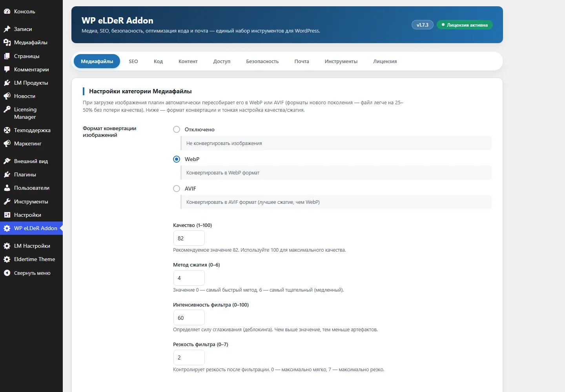The height and width of the screenshot is (392, 565).
Task: Click the Консоль dashboard icon
Action: (7, 11)
